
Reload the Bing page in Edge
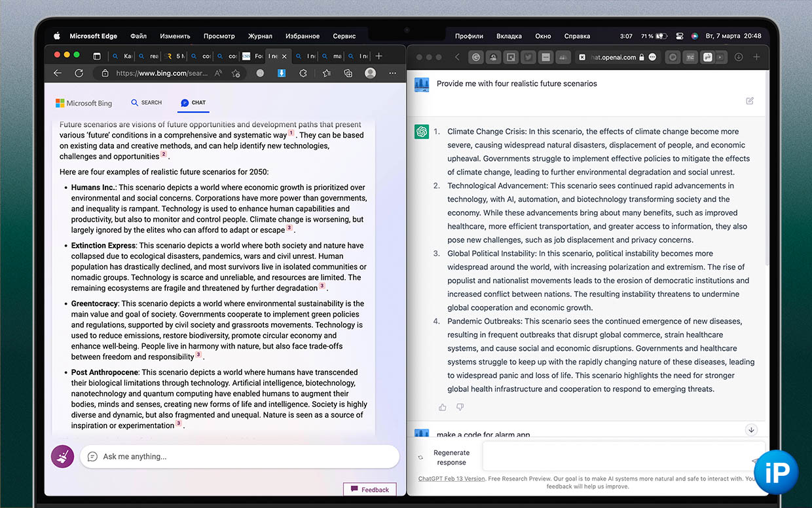coord(79,73)
